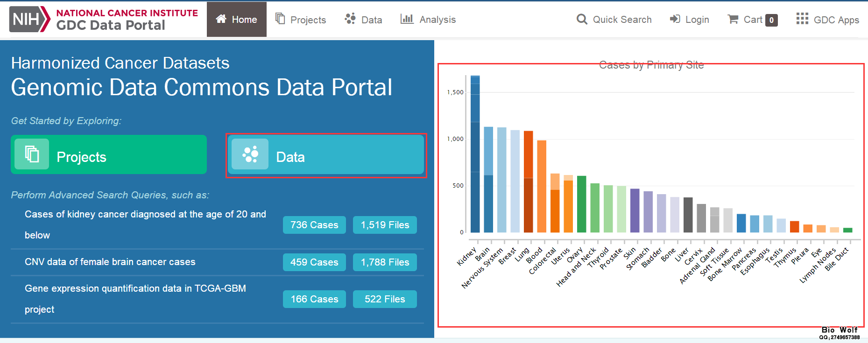Select the kidney cancer age 20 query text

(x=145, y=224)
